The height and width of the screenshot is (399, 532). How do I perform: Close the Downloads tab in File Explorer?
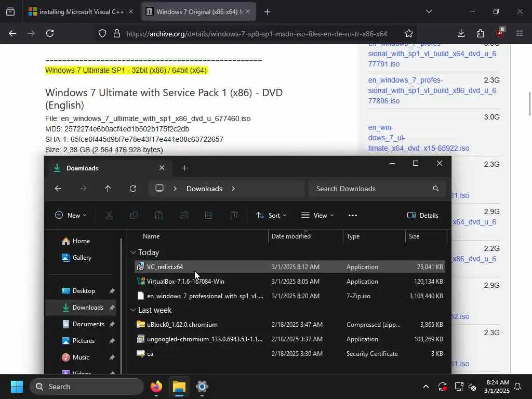point(162,168)
